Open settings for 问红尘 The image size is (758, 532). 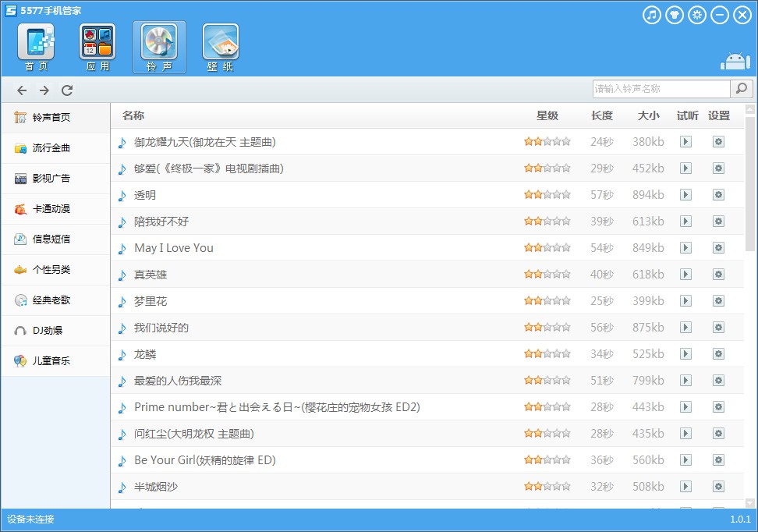click(x=718, y=434)
